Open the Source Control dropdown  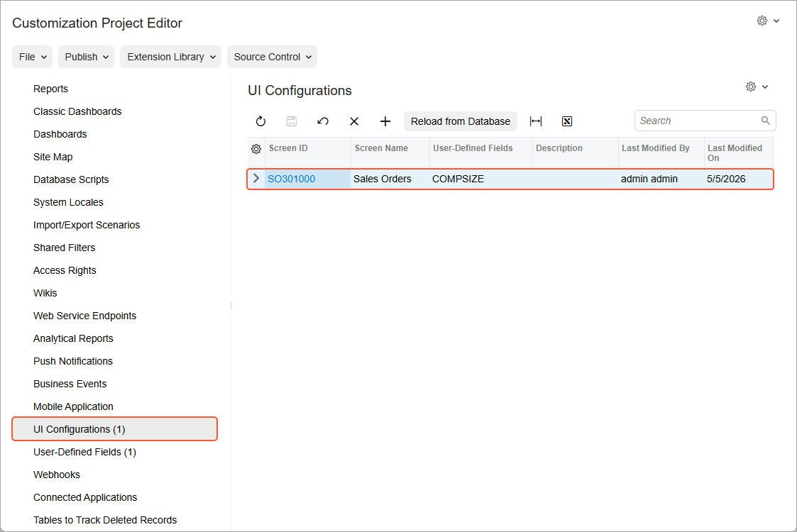pyautogui.click(x=273, y=57)
